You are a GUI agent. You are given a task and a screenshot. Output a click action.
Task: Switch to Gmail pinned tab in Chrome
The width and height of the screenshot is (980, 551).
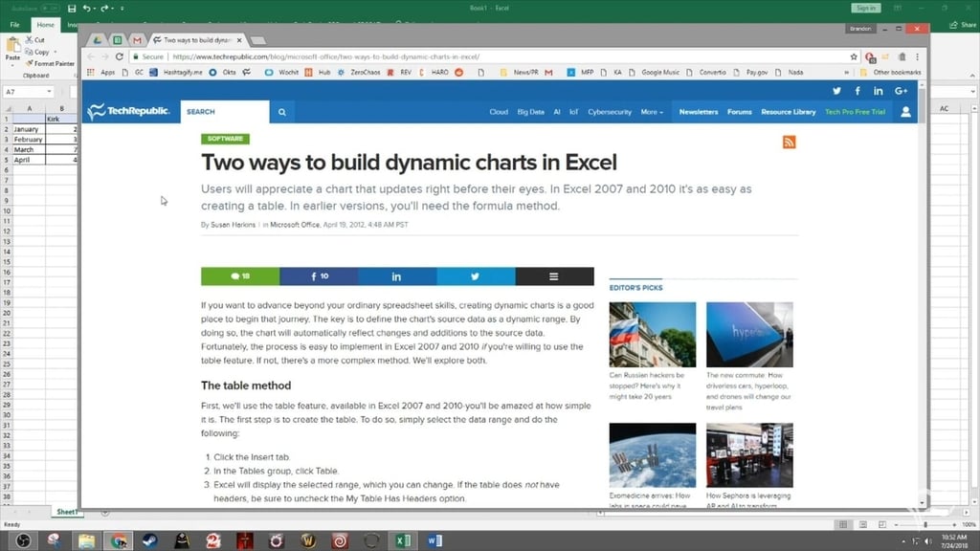pos(138,40)
